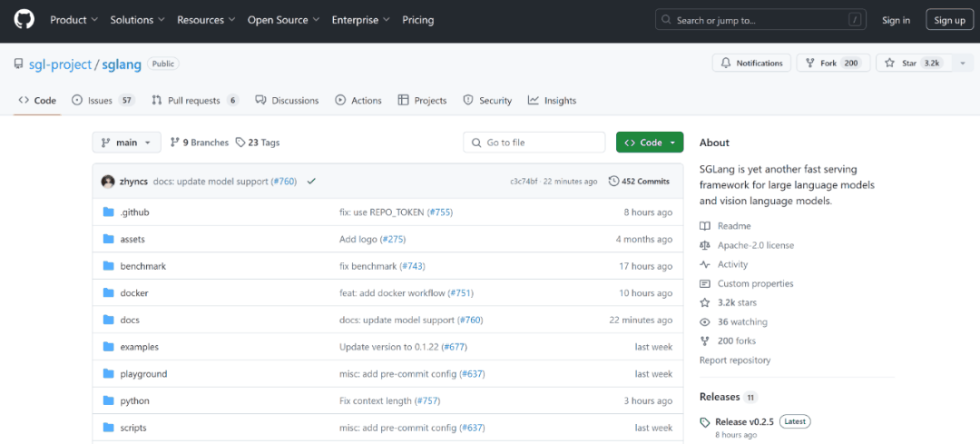Screen dimensions: 980x444
Task: View the 9 Branches list
Action: [200, 143]
